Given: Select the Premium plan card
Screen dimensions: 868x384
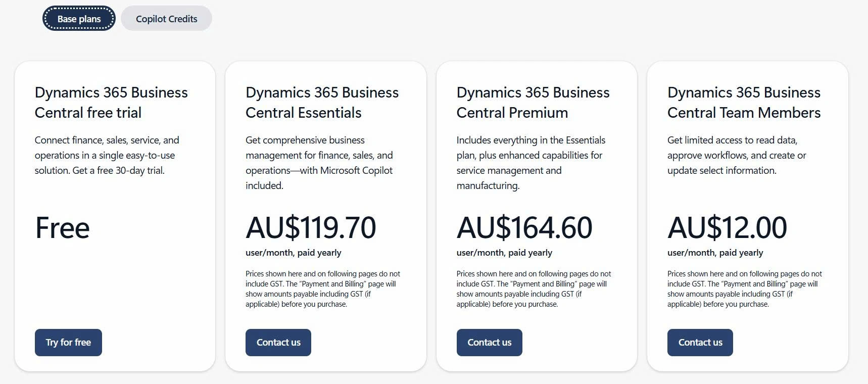Looking at the screenshot, I should [x=537, y=215].
